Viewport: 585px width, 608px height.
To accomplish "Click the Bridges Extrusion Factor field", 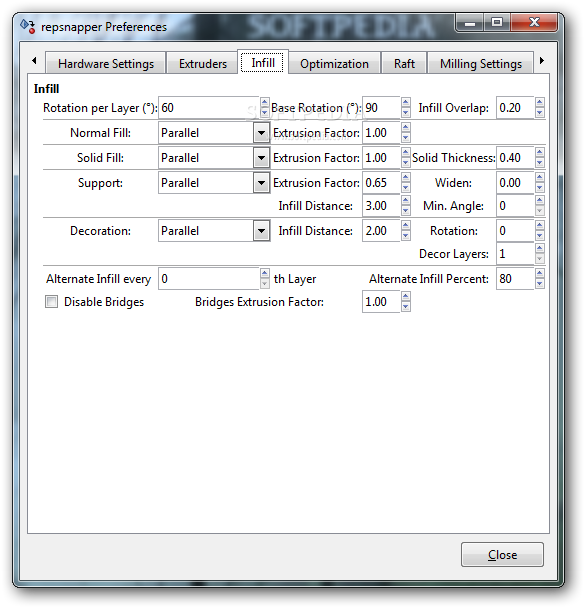I will (x=381, y=301).
